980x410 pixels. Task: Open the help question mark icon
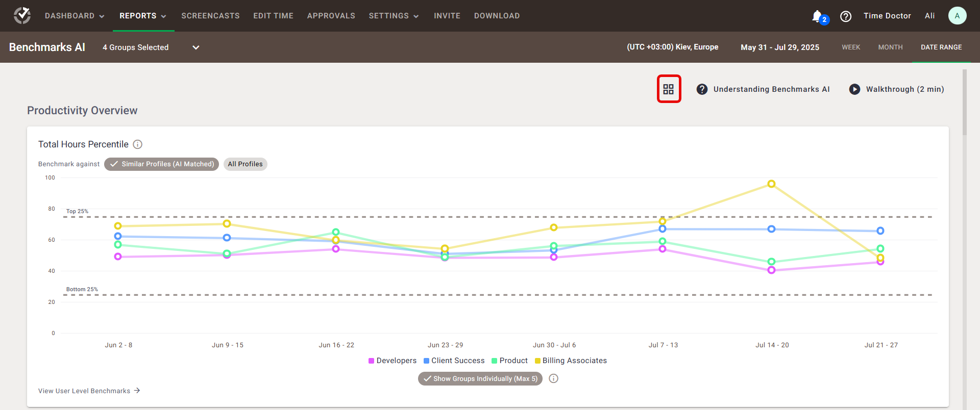click(846, 16)
